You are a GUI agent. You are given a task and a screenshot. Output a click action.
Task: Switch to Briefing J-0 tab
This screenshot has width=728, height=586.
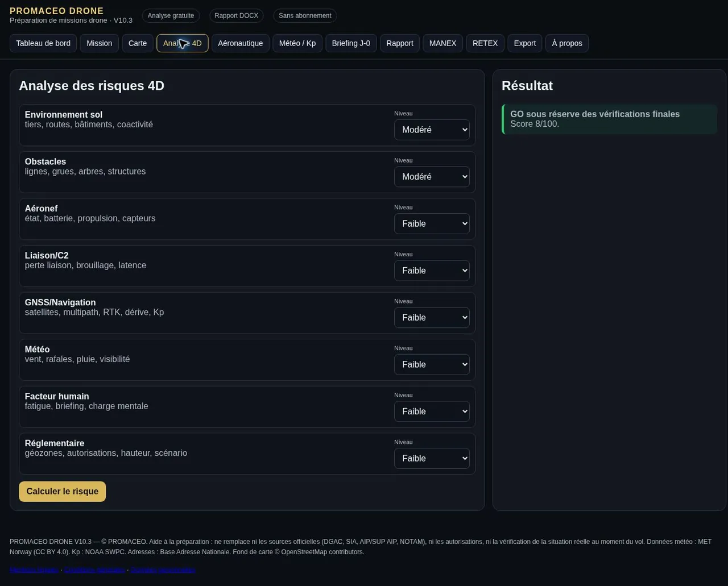351,43
